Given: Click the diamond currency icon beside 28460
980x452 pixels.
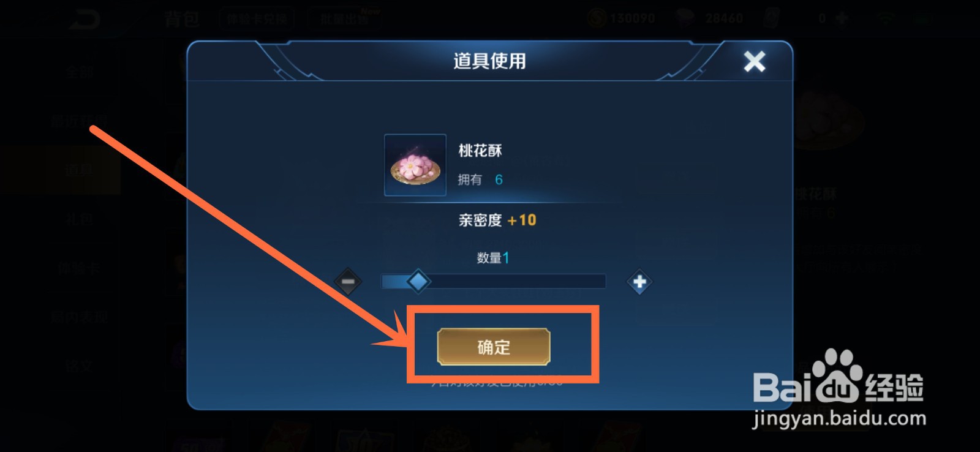Looking at the screenshot, I should click(x=685, y=18).
